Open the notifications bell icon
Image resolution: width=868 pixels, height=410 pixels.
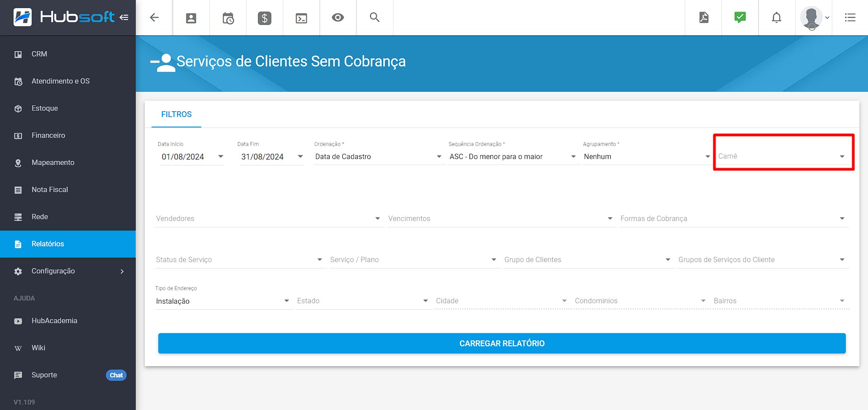click(x=777, y=18)
